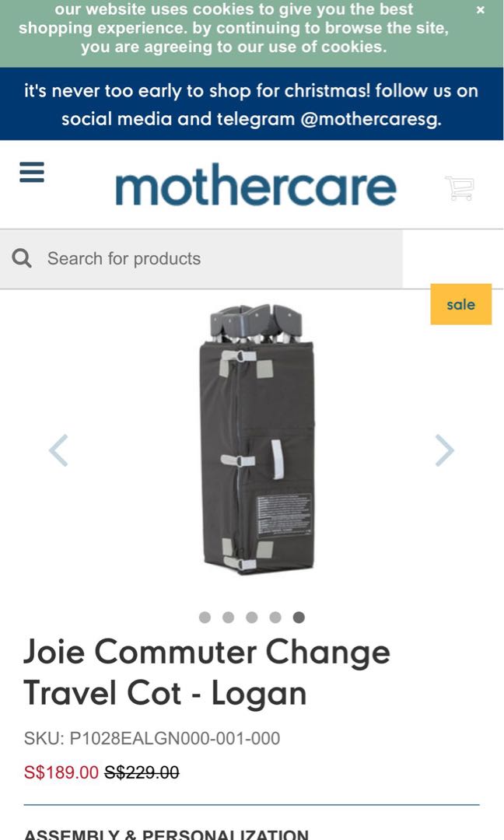This screenshot has width=504, height=840.
Task: Show previous product image with left chevron
Action: point(58,450)
